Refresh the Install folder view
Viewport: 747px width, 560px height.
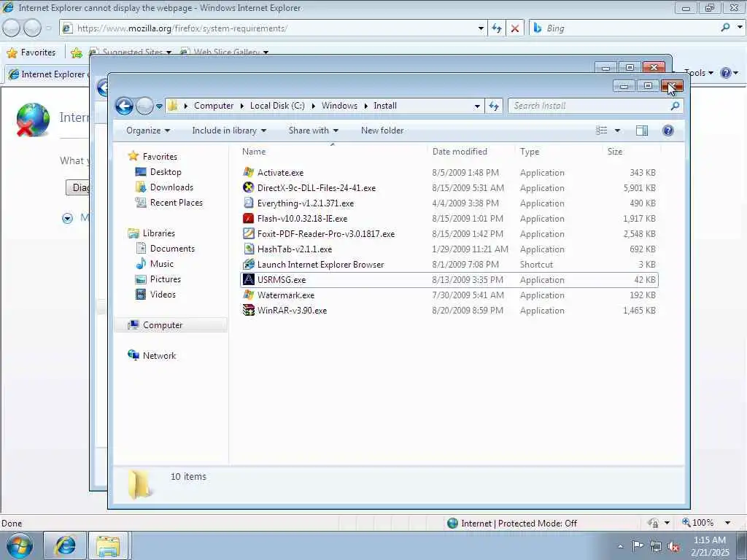click(x=494, y=106)
